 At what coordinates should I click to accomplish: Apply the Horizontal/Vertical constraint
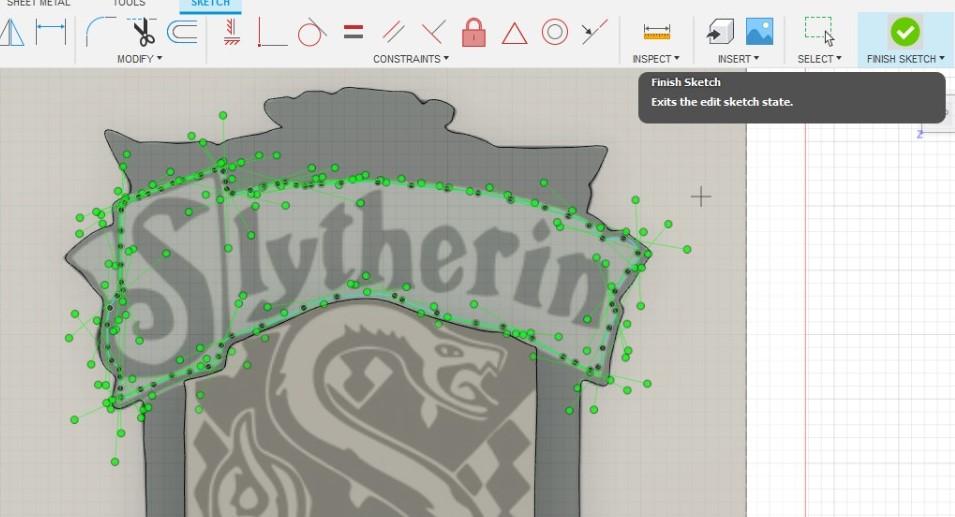pyautogui.click(x=231, y=32)
